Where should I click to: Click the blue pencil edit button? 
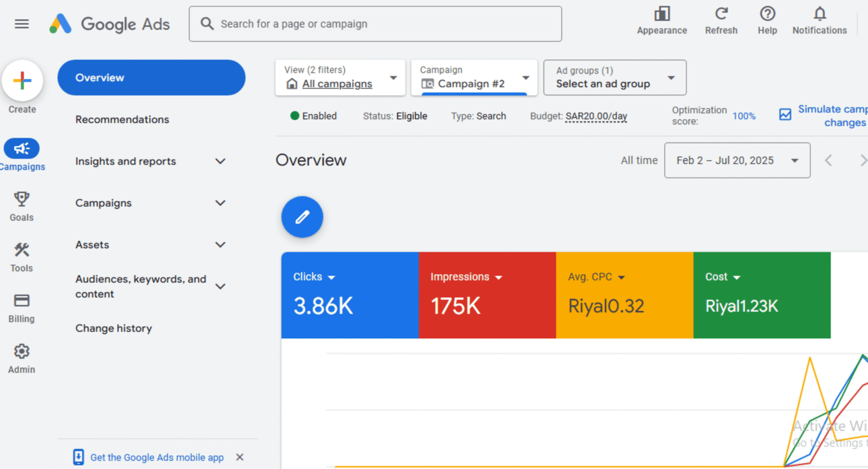(302, 217)
